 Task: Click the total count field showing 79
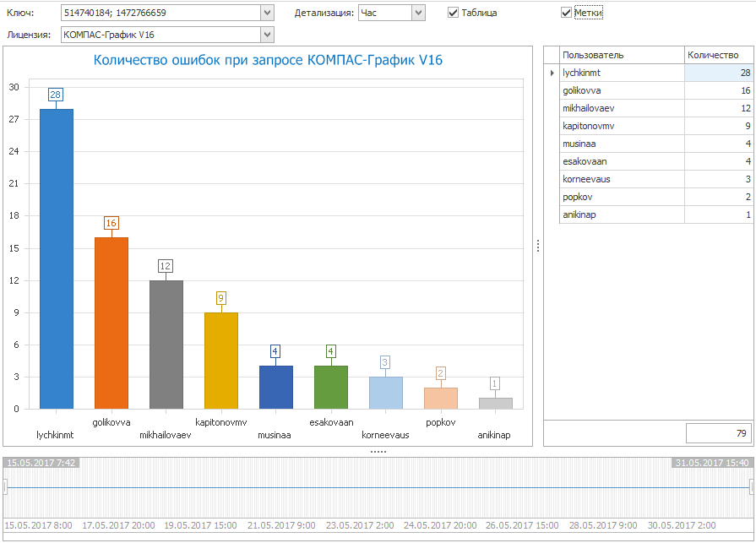pos(717,433)
